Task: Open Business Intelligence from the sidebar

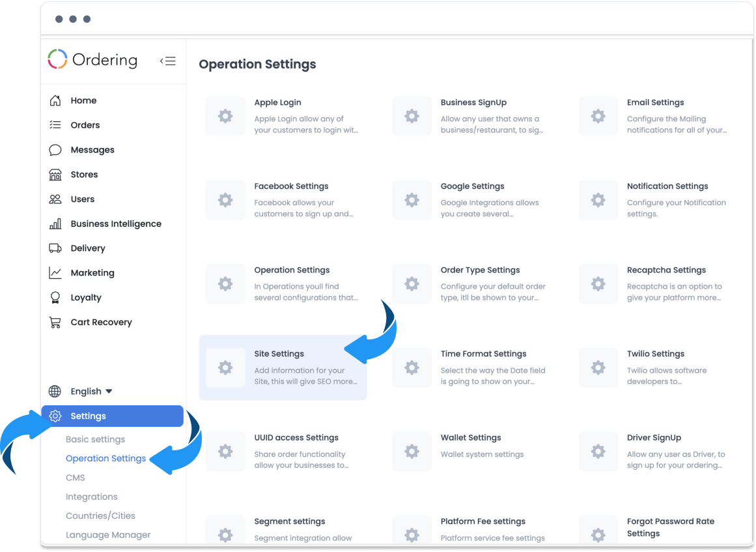Action: pos(116,224)
